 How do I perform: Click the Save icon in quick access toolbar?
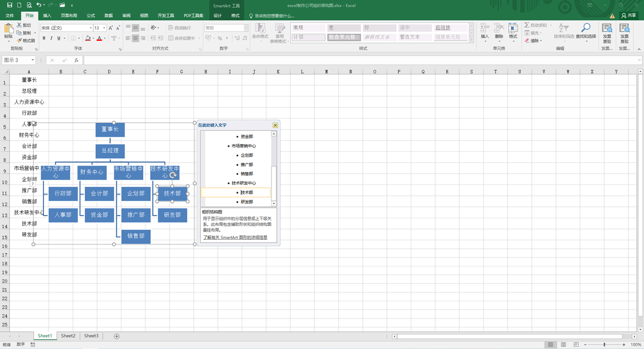click(11, 5)
